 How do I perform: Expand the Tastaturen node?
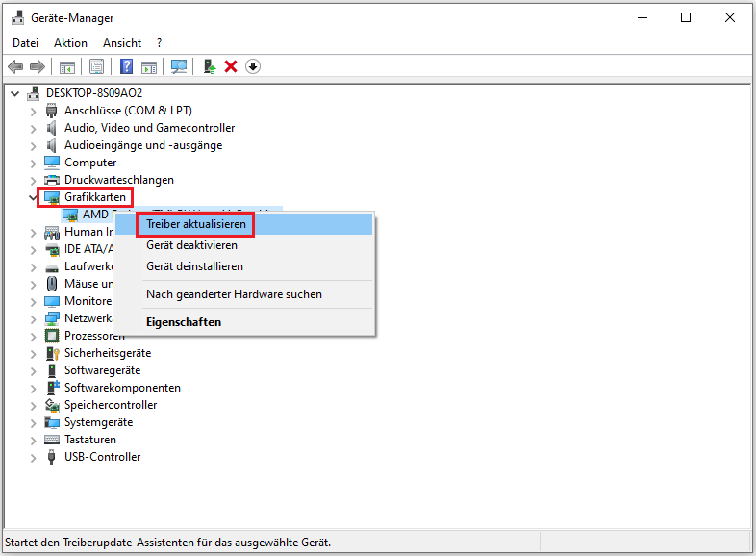(33, 441)
